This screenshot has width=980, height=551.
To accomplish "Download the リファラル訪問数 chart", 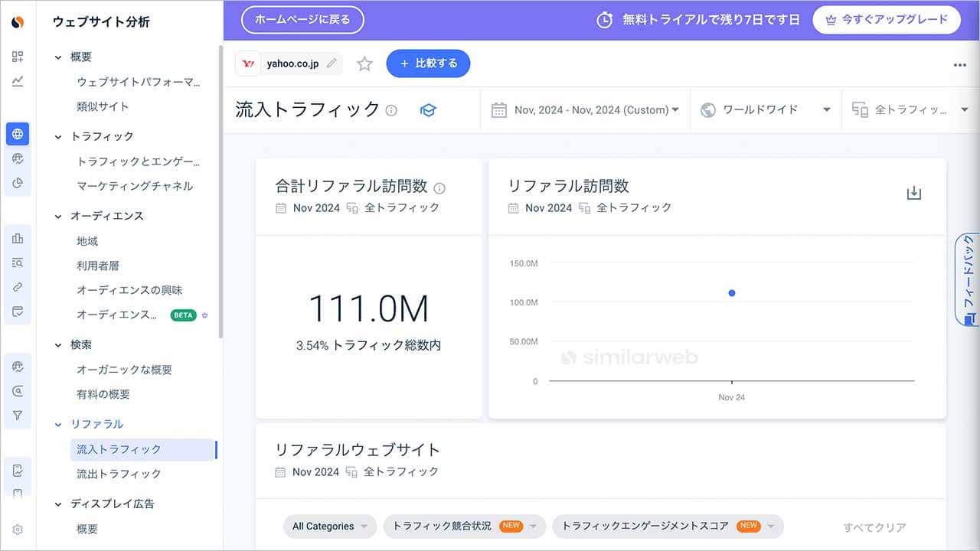I will coord(913,193).
